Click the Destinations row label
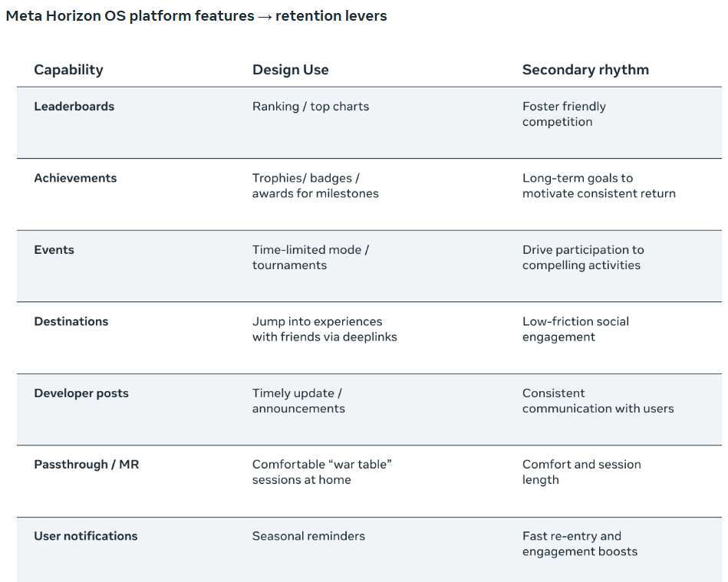 pyautogui.click(x=71, y=321)
